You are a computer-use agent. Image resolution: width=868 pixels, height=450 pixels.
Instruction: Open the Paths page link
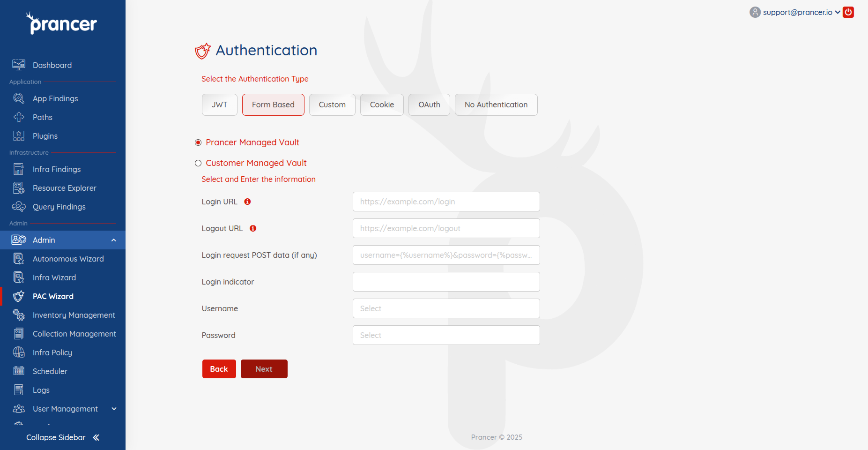tap(43, 117)
